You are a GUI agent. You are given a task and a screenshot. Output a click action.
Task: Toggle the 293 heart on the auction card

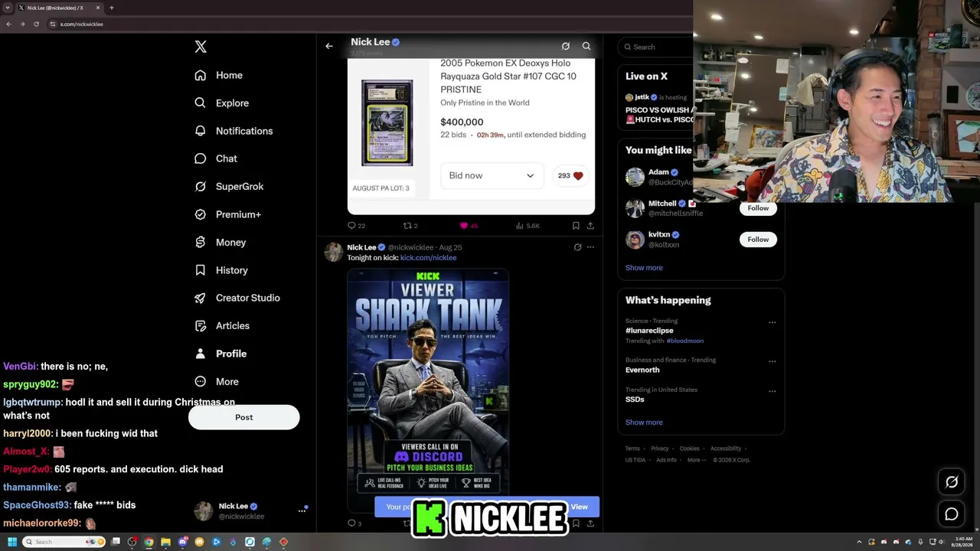coord(570,176)
